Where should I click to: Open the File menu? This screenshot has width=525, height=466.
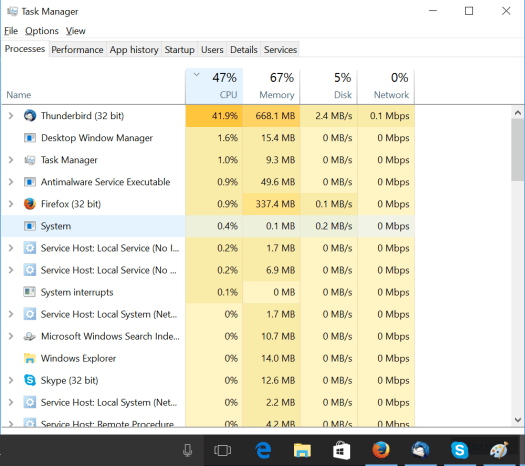(11, 31)
